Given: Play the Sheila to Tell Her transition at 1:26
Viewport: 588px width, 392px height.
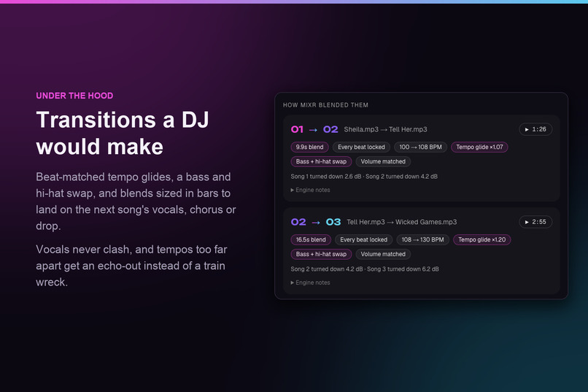Looking at the screenshot, I should [x=535, y=129].
